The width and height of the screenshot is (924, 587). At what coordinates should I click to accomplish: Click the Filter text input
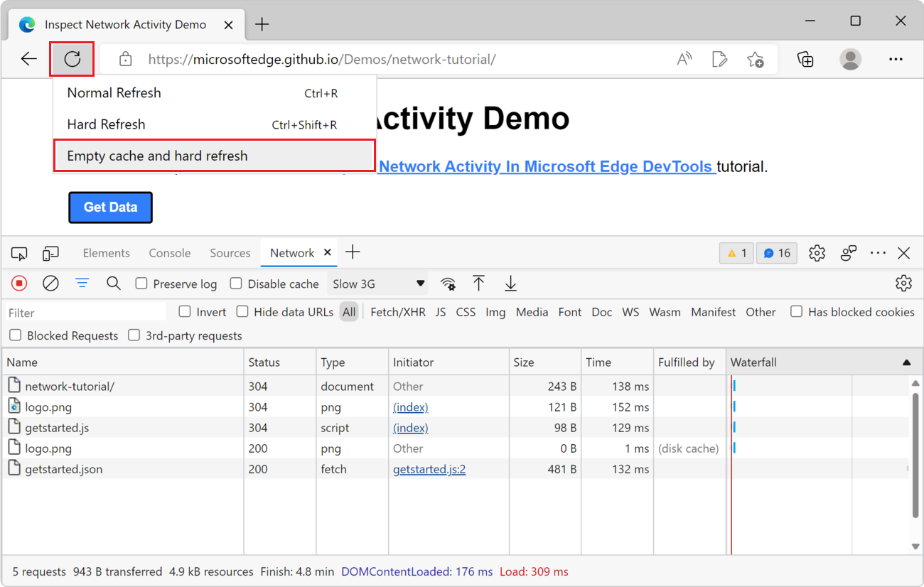pos(85,313)
